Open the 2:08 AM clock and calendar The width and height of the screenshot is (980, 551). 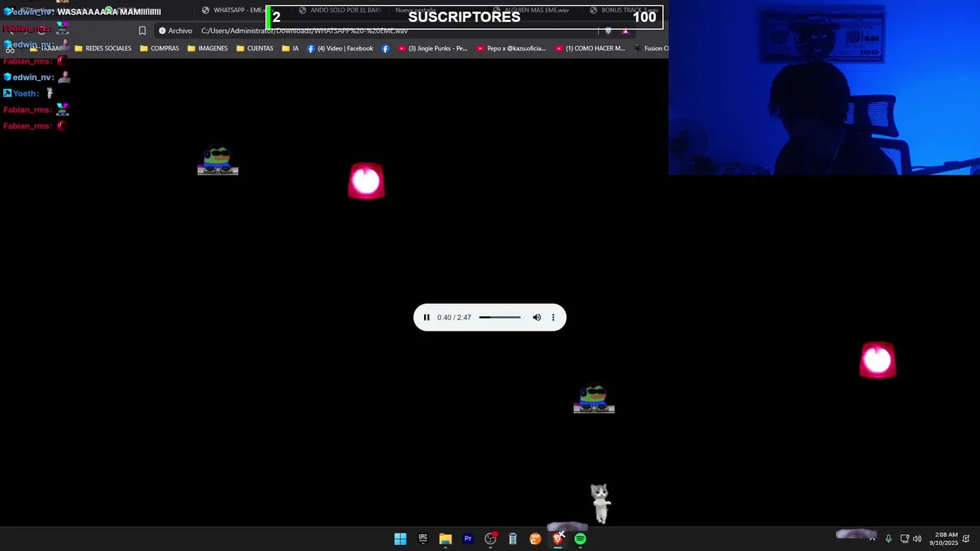(x=944, y=539)
